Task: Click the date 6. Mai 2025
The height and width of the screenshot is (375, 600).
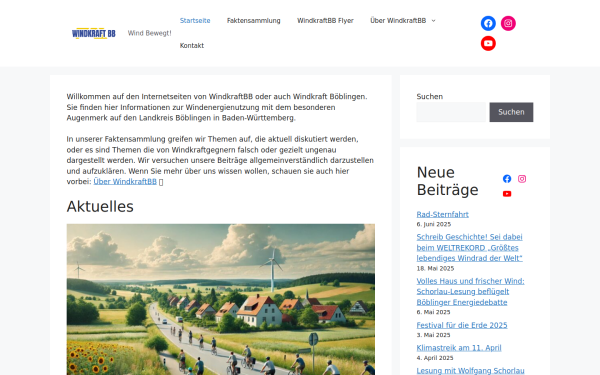Action: 433,312
